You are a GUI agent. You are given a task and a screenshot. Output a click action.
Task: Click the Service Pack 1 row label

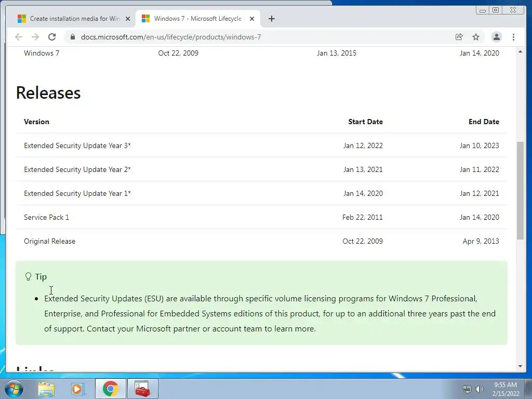[46, 217]
